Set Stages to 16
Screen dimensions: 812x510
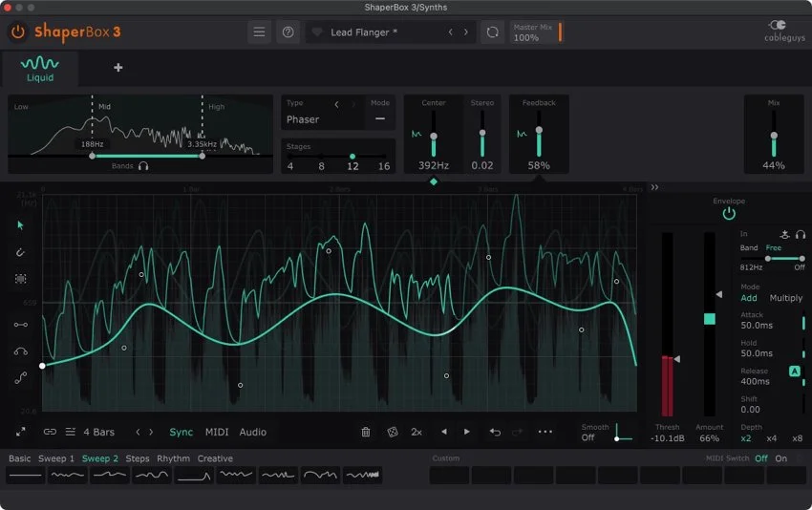click(384, 166)
